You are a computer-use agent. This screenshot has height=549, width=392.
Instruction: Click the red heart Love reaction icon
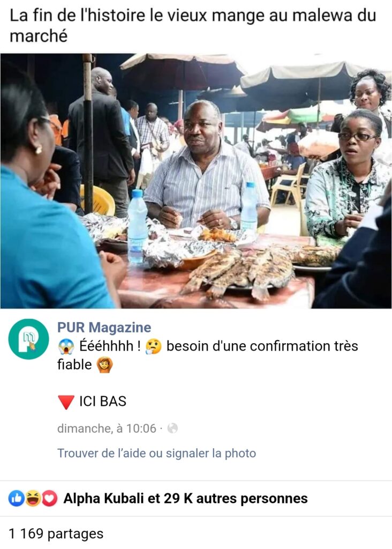(49, 499)
